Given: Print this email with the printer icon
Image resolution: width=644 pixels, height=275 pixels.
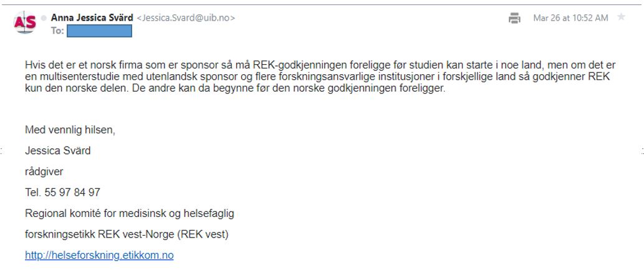Looking at the screenshot, I should click(514, 18).
